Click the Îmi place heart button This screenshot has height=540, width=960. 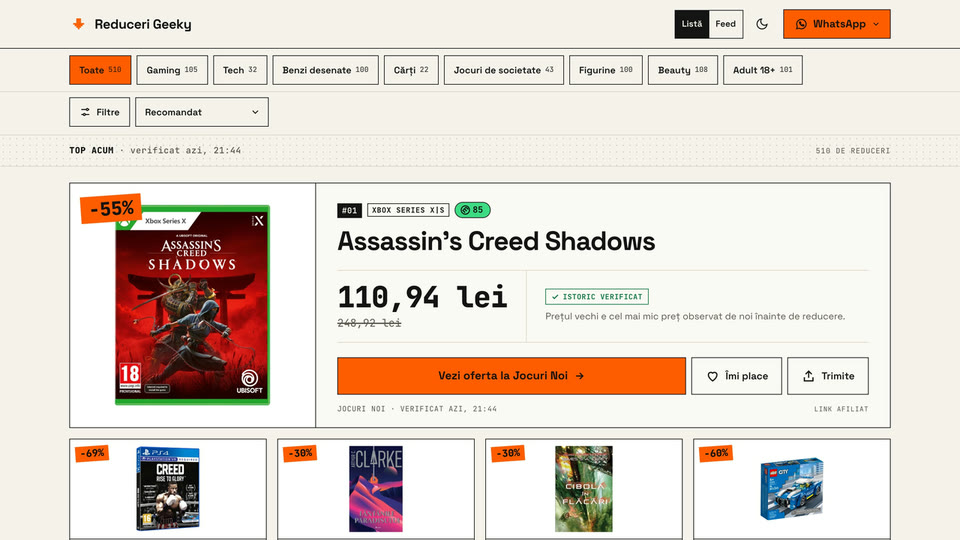click(737, 376)
